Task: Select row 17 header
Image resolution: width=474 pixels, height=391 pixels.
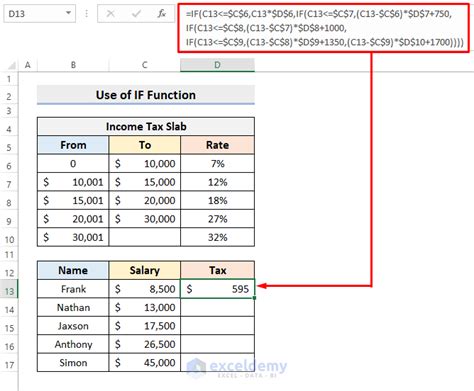Action: pos(9,365)
